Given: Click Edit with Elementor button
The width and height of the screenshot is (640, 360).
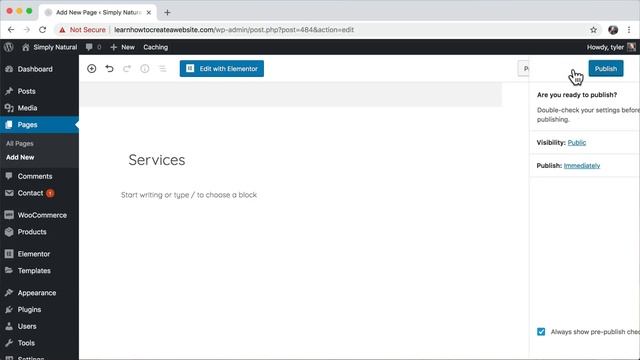Looking at the screenshot, I should [x=222, y=69].
